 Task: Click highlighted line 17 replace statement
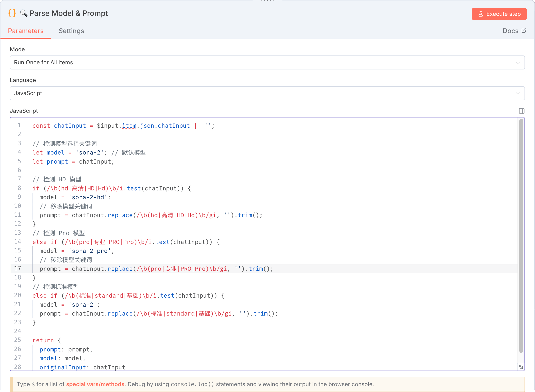tap(156, 269)
